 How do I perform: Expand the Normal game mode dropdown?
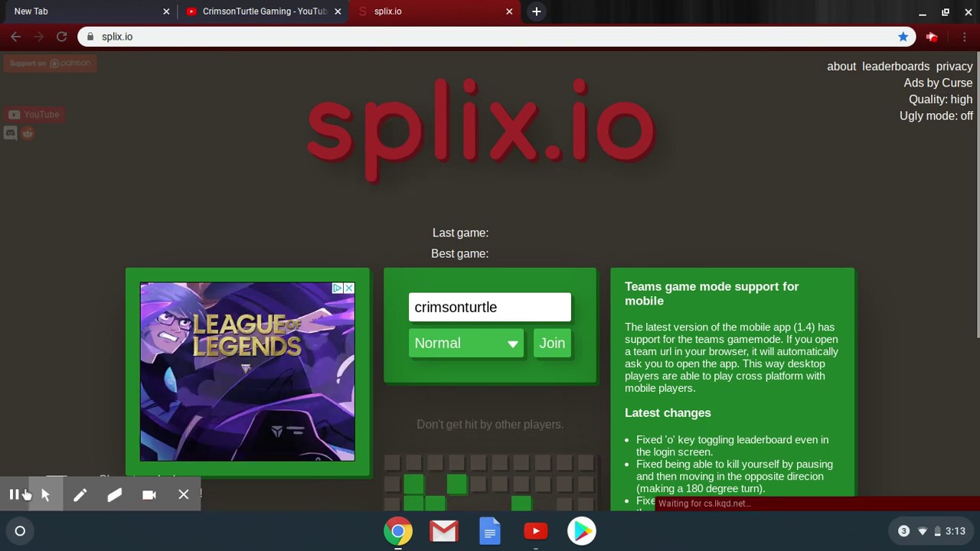[x=466, y=343]
